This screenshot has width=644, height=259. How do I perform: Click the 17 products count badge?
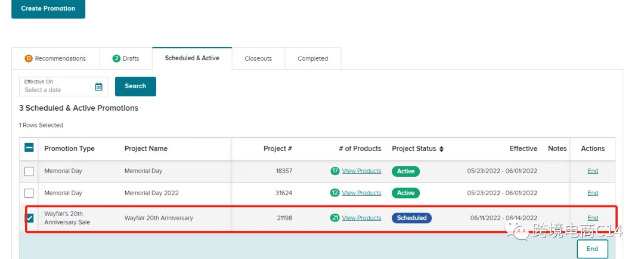coord(335,171)
